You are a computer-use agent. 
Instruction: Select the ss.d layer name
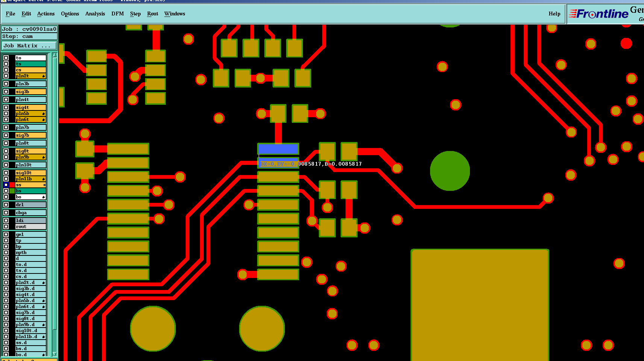30,343
